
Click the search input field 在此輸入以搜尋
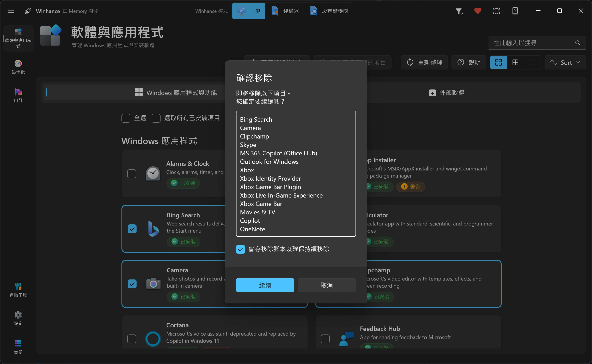tap(537, 43)
